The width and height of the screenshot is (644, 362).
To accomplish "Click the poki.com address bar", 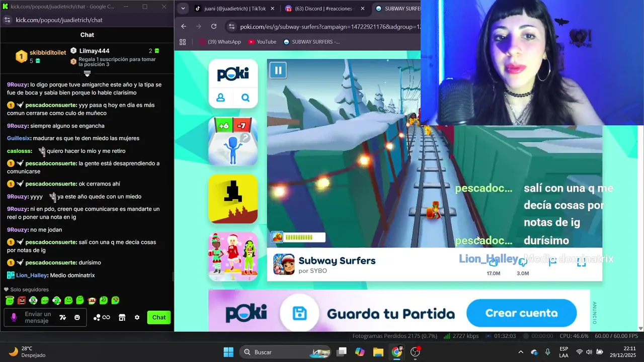I will pos(330,27).
